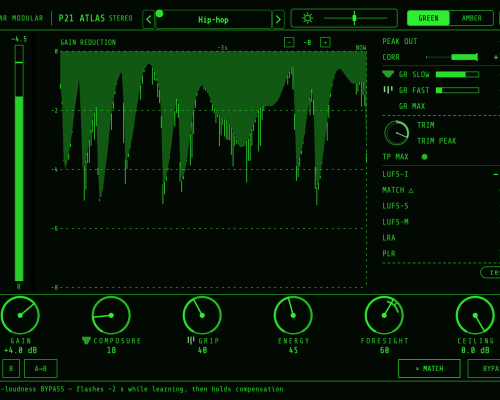The width and height of the screenshot is (500, 400).
Task: Click the TP MAX indicator dot
Action: coord(424,157)
